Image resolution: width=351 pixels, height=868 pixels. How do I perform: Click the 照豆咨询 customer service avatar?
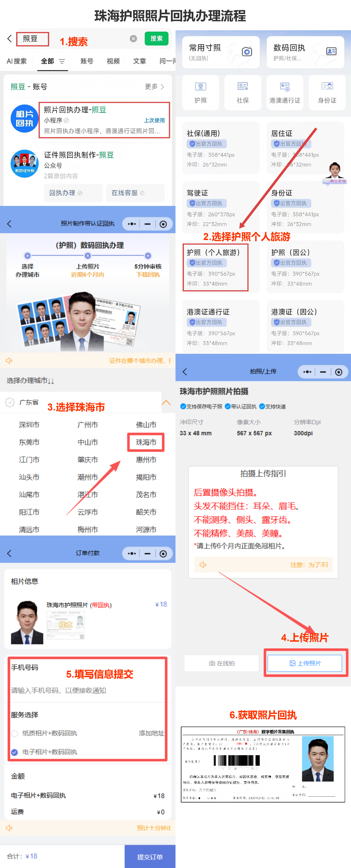click(335, 173)
